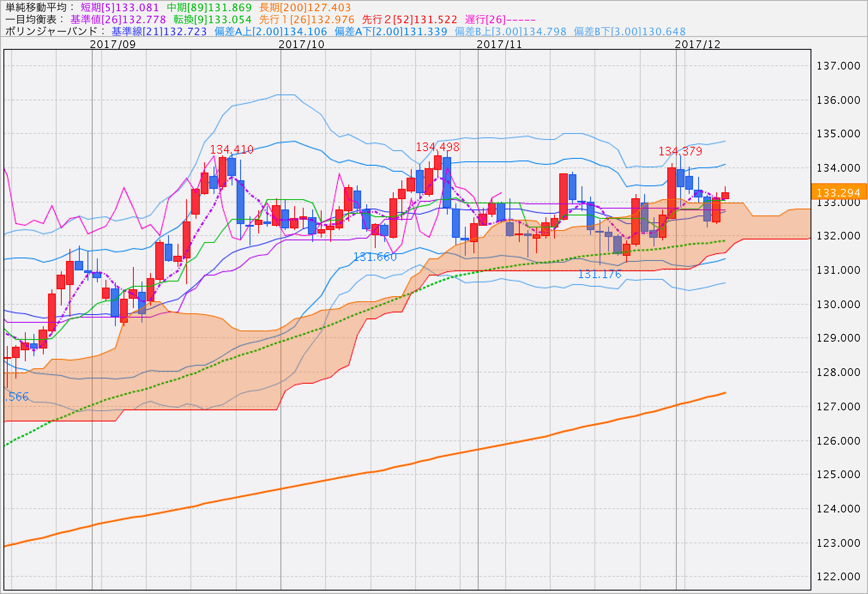The height and width of the screenshot is (594, 868).
Task: Click the 偏差A上[2.00]134.106 legend entry
Action: 271,31
